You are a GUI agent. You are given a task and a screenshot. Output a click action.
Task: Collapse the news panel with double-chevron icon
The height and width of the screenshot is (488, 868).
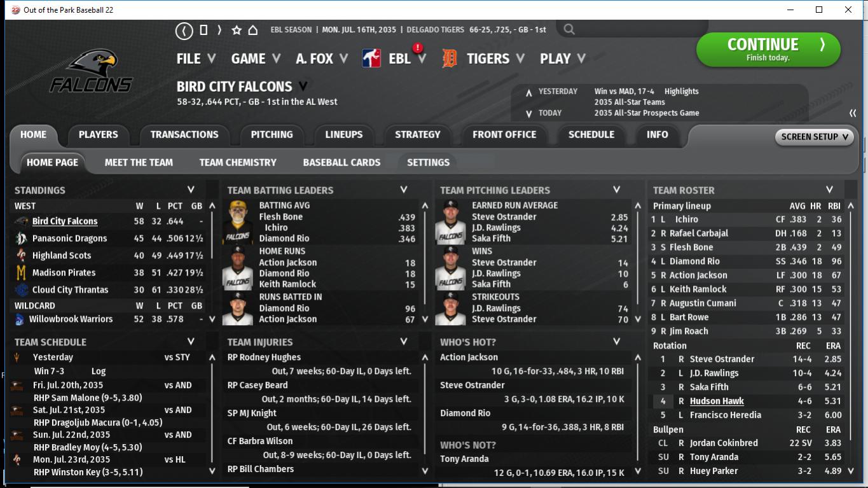(x=853, y=113)
